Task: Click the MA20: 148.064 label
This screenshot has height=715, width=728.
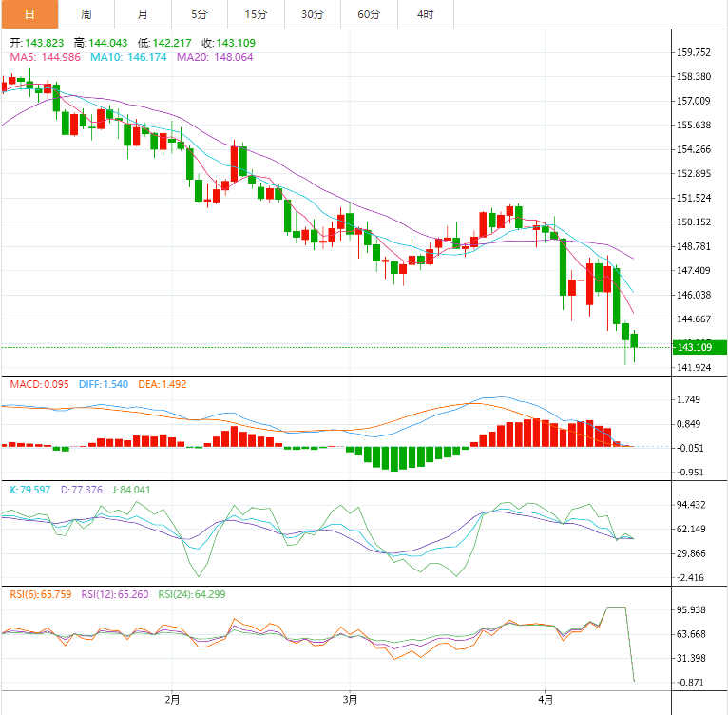Action: tap(215, 57)
